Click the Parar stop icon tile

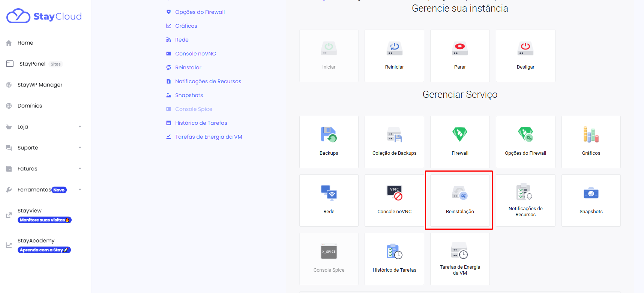460,56
